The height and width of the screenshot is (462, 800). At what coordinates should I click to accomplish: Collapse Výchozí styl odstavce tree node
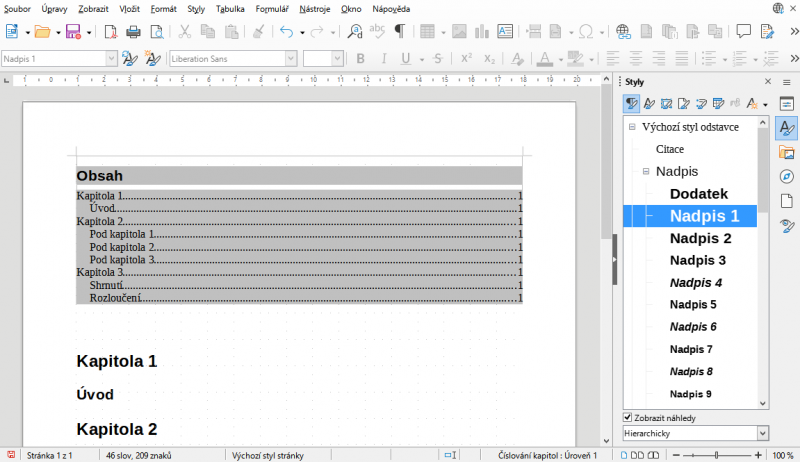pos(632,127)
